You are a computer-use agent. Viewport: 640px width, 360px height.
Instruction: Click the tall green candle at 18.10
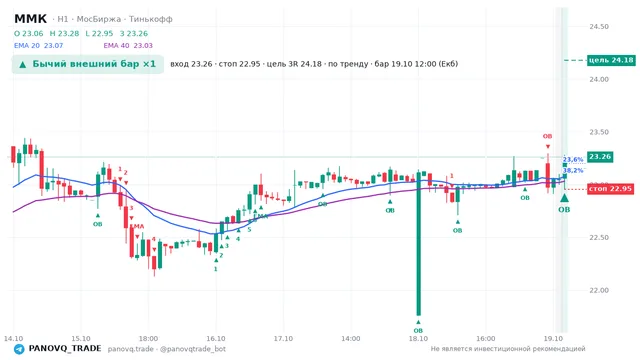pos(418,244)
